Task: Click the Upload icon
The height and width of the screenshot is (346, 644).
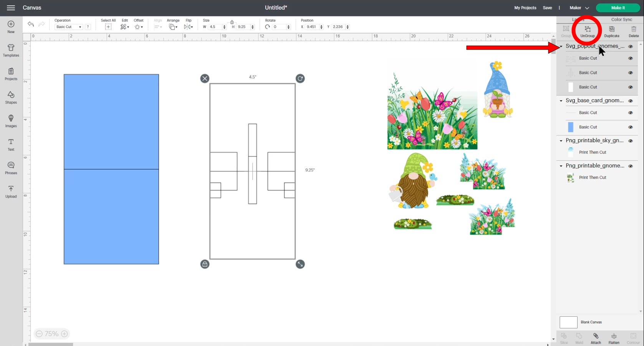Action: pyautogui.click(x=11, y=191)
